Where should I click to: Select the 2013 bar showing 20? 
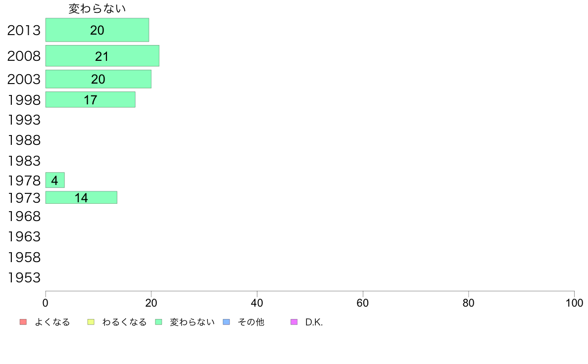(x=97, y=30)
